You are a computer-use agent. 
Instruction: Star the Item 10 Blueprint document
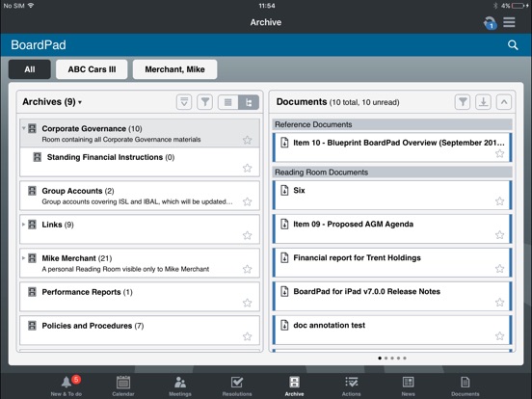point(500,153)
